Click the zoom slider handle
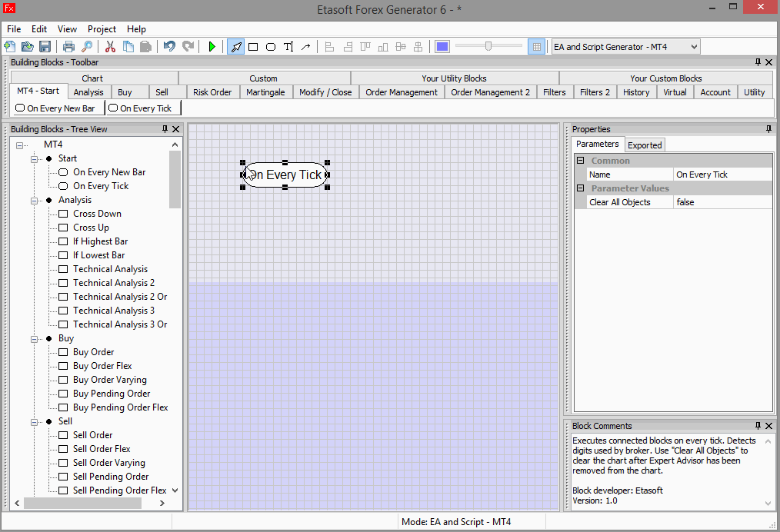 coord(488,47)
